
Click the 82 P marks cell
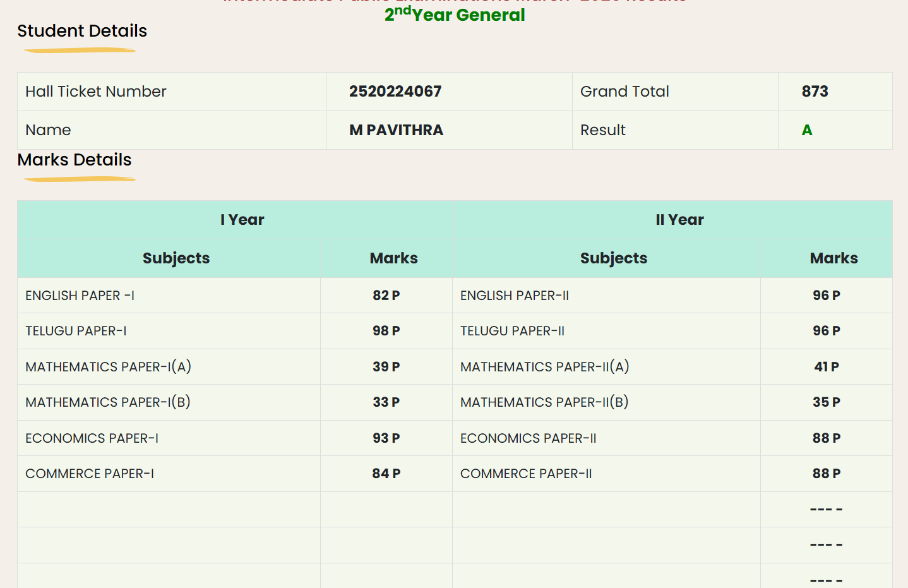tap(386, 296)
